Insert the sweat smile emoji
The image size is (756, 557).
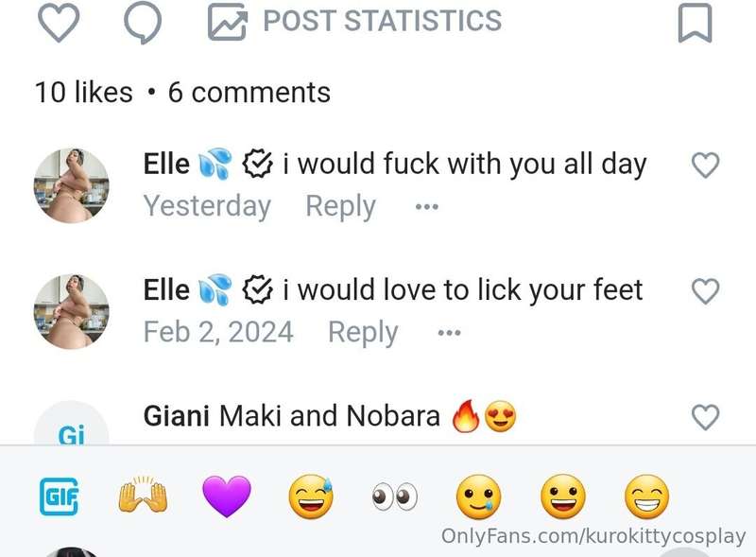point(311,496)
